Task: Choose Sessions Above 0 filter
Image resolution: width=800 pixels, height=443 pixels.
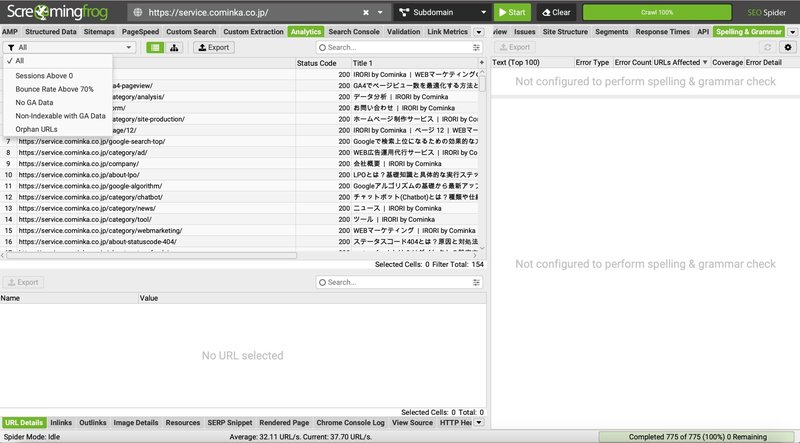Action: pyautogui.click(x=44, y=76)
